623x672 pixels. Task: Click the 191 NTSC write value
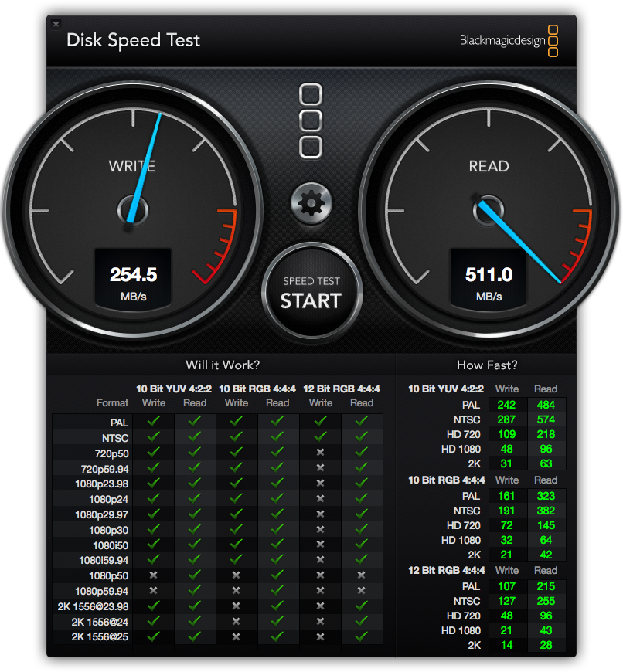pos(506,511)
